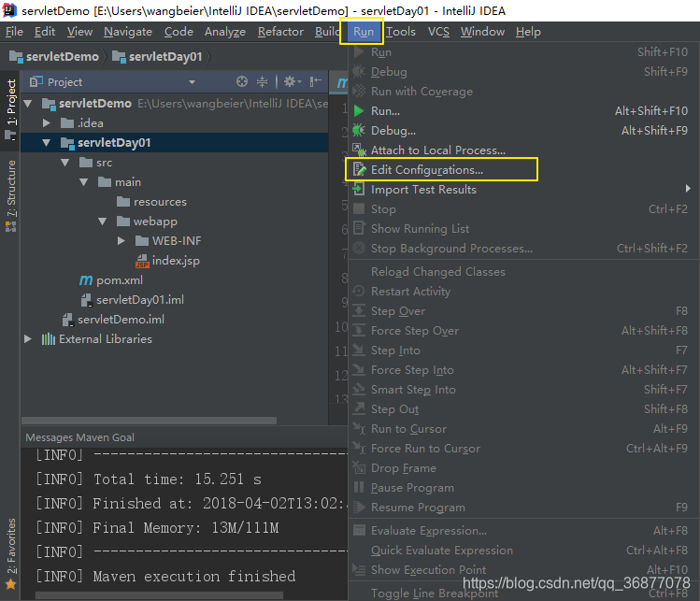700x601 pixels.
Task: Open the Tools menu
Action: 401,32
